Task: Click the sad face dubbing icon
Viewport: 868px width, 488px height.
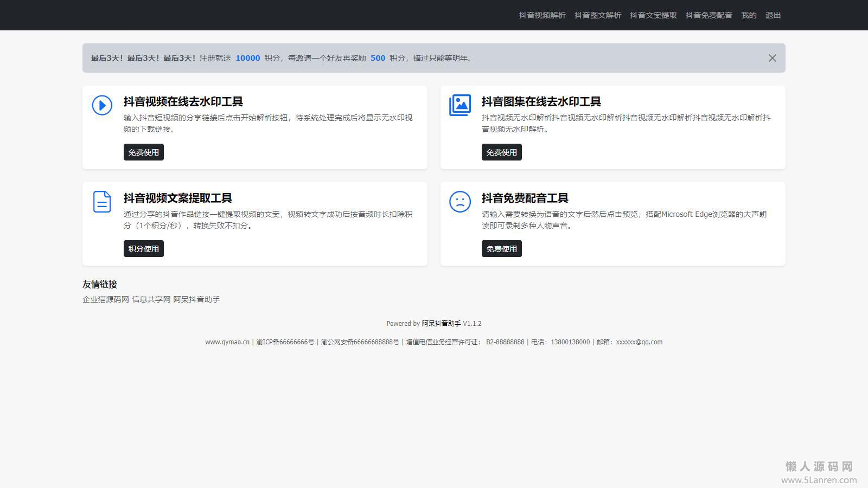Action: [x=460, y=202]
